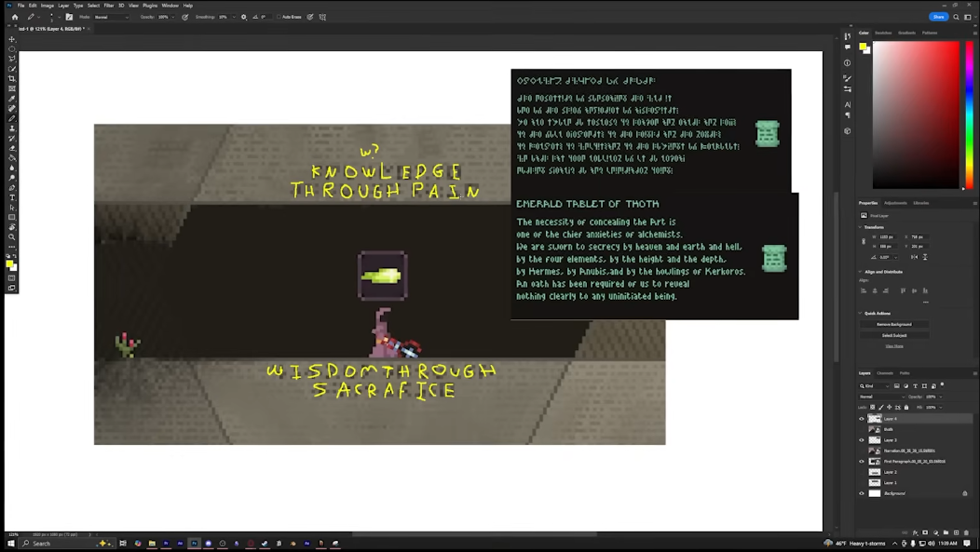980x552 pixels.
Task: Select the Type tool
Action: (12, 198)
